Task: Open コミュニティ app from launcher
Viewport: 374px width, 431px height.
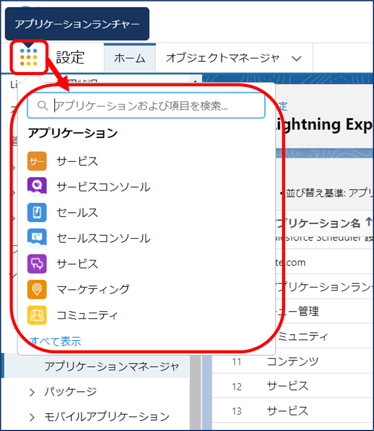Action: (87, 315)
